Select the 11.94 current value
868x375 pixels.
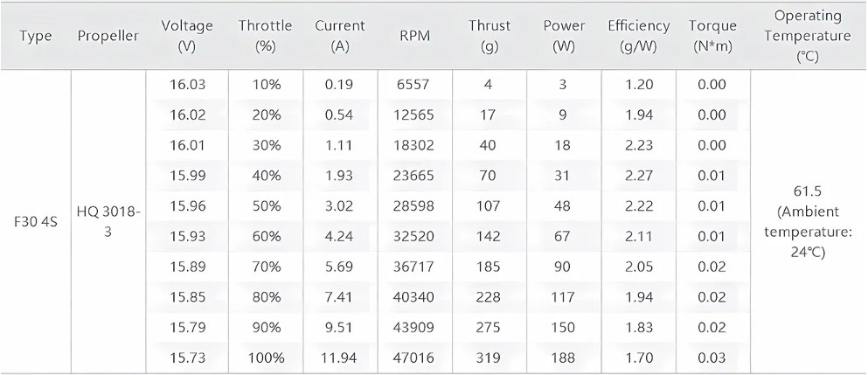click(x=339, y=358)
